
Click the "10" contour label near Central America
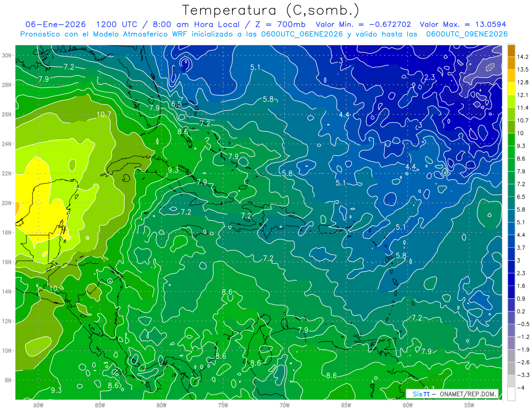point(53,289)
